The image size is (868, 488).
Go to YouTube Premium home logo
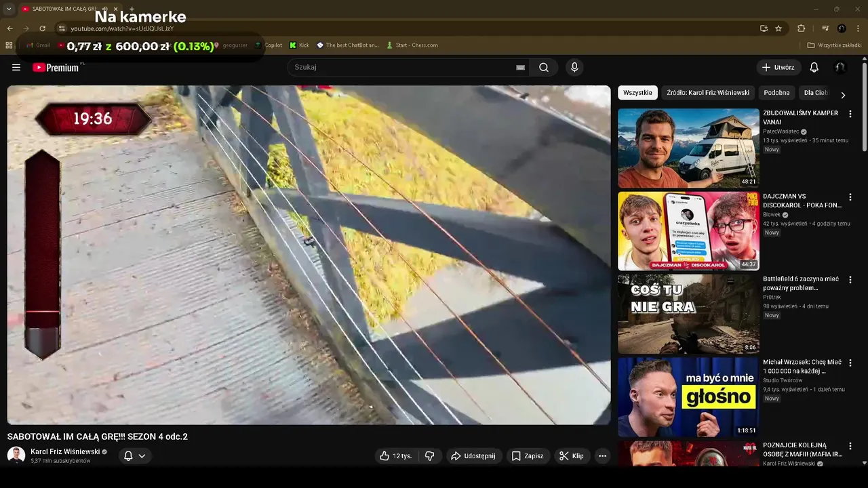click(56, 67)
